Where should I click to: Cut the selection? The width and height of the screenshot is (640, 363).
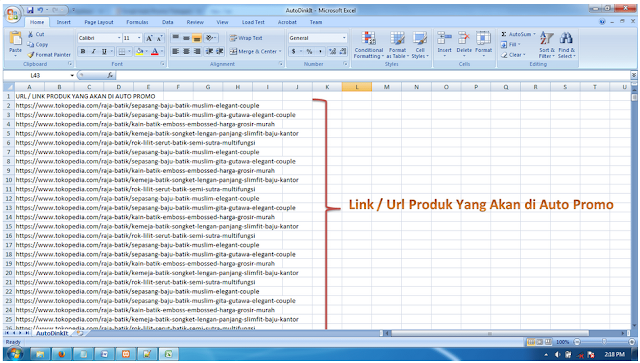(x=36, y=34)
